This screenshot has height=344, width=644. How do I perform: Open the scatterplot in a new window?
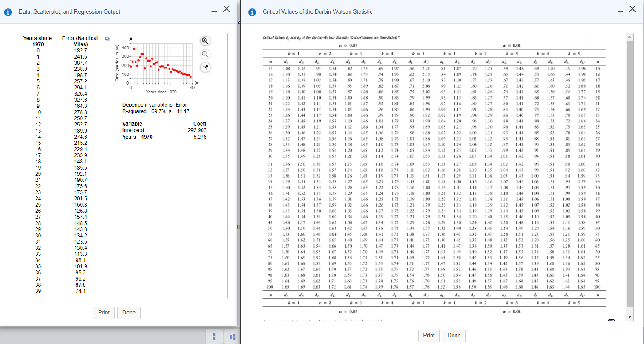click(x=205, y=68)
